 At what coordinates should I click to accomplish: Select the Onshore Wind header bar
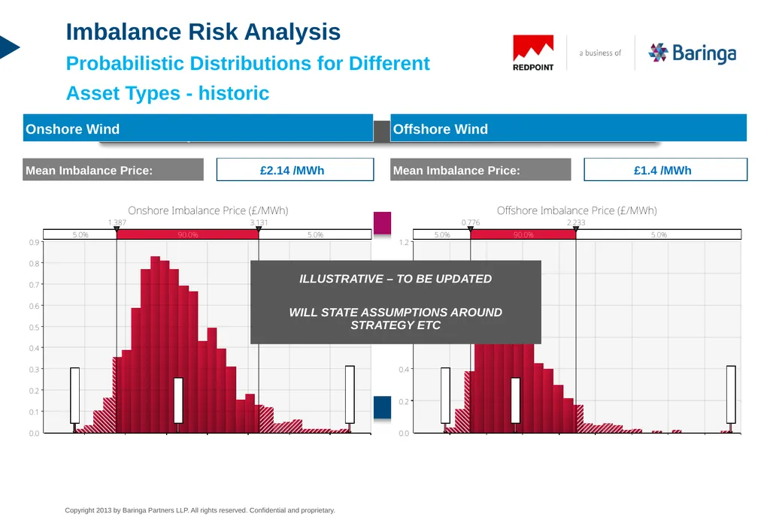[198, 128]
